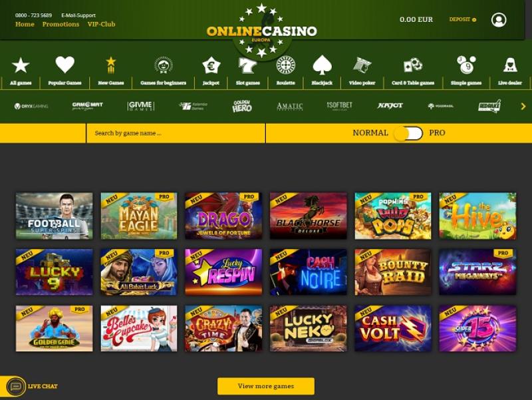The image size is (532, 400).
Task: Open the Jackpot euro icon category
Action: click(211, 65)
